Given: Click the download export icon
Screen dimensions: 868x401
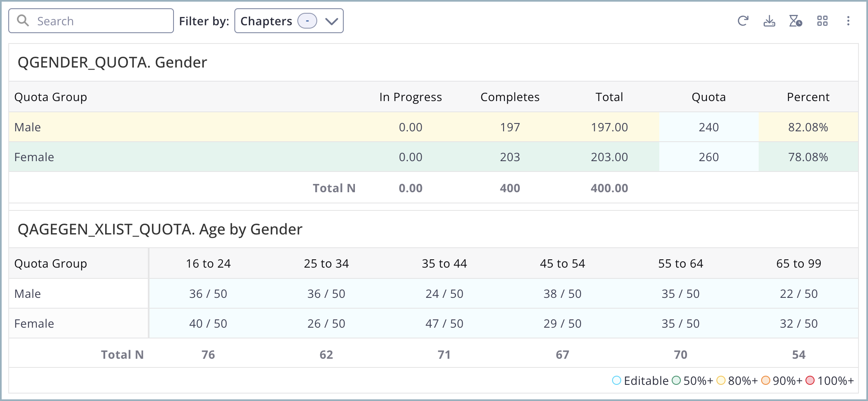Looking at the screenshot, I should coord(769,21).
